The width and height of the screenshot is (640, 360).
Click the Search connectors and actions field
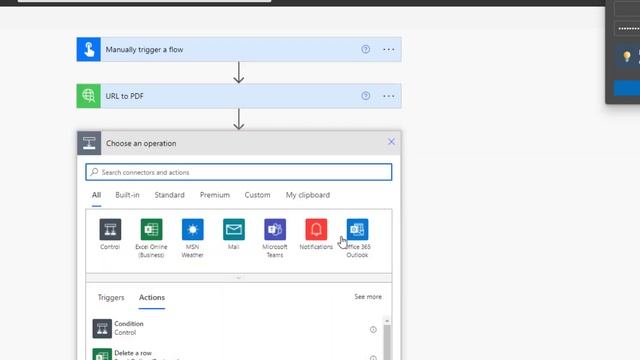click(x=239, y=172)
